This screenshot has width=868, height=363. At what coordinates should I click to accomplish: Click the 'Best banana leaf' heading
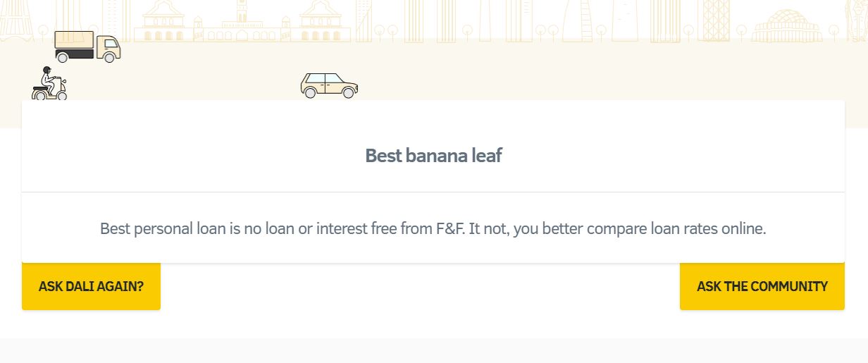coord(433,156)
